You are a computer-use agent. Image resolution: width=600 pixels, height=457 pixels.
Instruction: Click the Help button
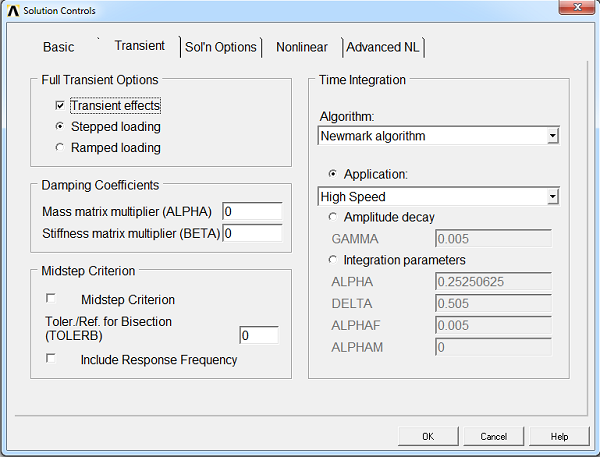coord(559,436)
